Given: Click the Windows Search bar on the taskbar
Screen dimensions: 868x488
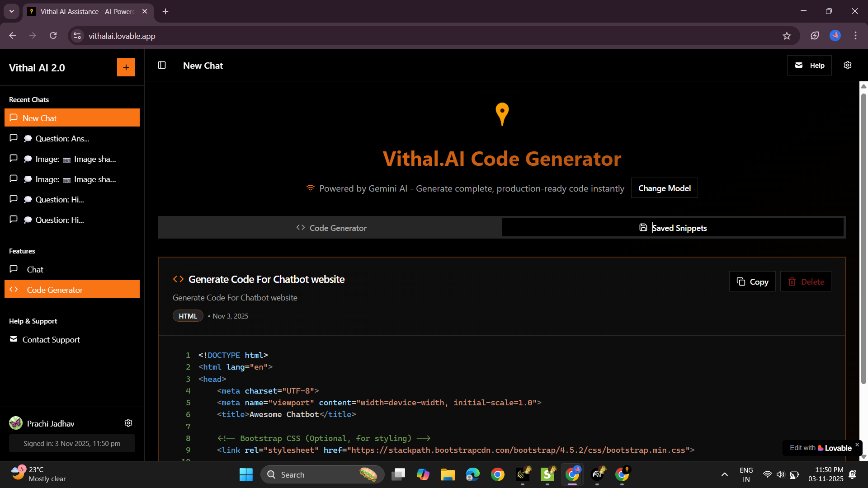Looking at the screenshot, I should pyautogui.click(x=316, y=474).
